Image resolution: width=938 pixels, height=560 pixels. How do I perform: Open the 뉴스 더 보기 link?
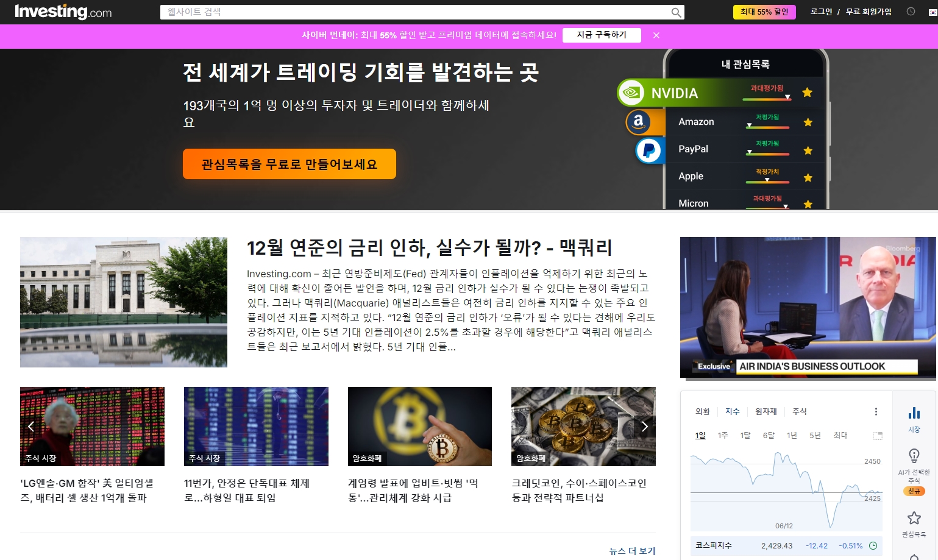632,551
